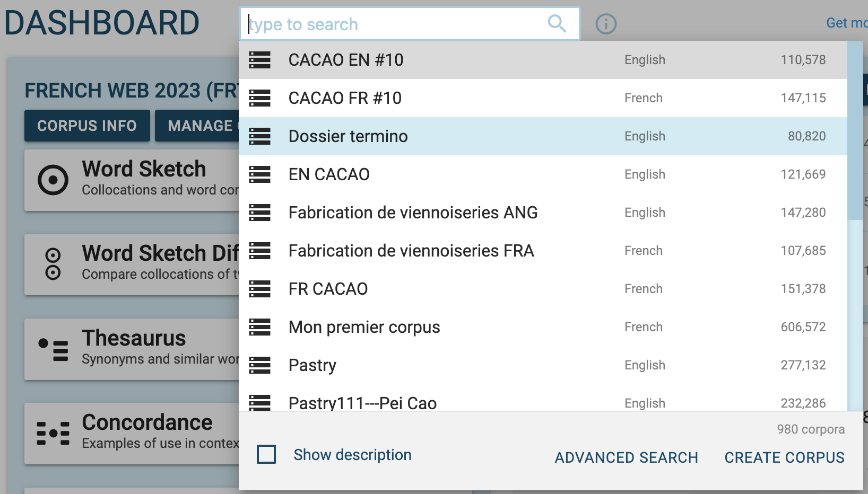
Task: Click the 606,572 word count
Action: pos(803,327)
